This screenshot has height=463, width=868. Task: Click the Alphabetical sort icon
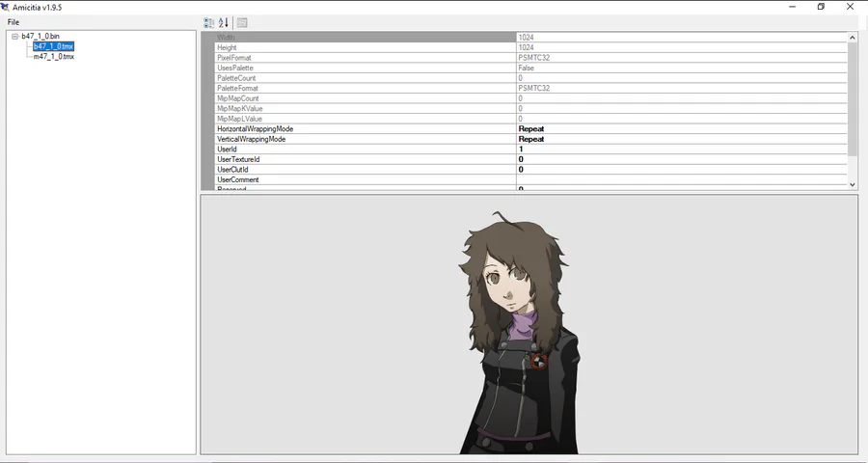click(223, 23)
